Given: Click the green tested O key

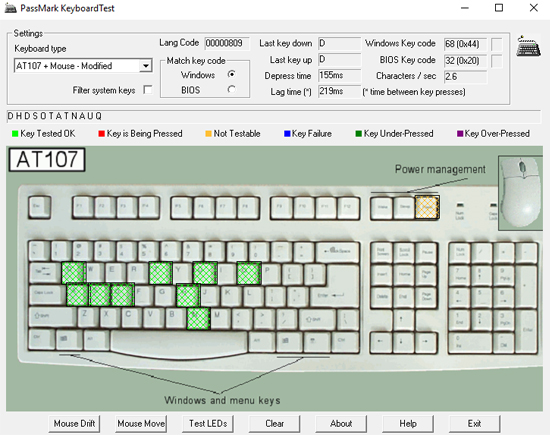Looking at the screenshot, I should [x=249, y=273].
